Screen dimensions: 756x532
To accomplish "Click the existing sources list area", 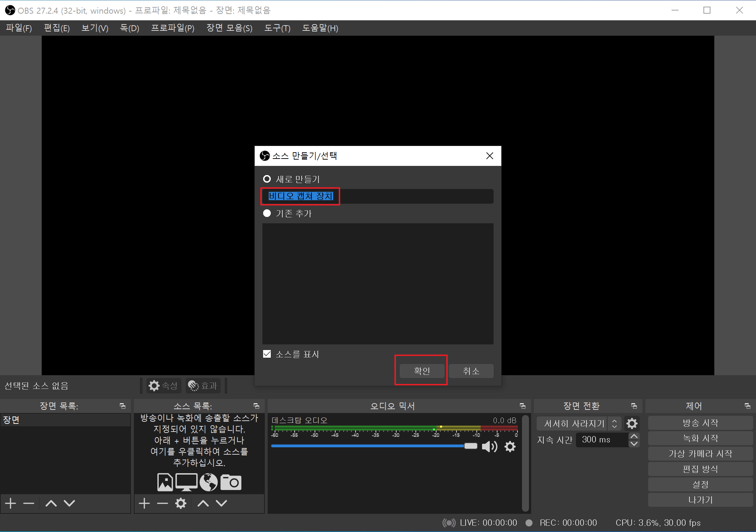I will point(378,283).
